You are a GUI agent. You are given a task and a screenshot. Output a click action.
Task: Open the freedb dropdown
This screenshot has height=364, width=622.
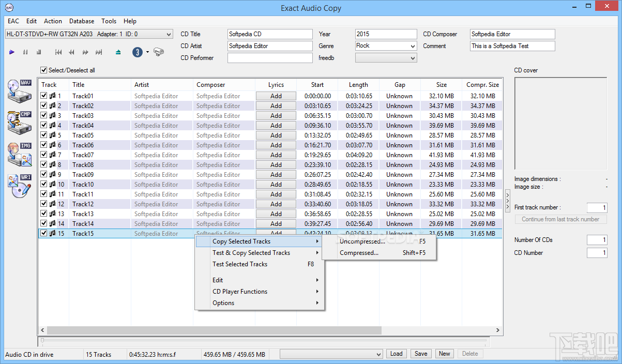pos(413,57)
